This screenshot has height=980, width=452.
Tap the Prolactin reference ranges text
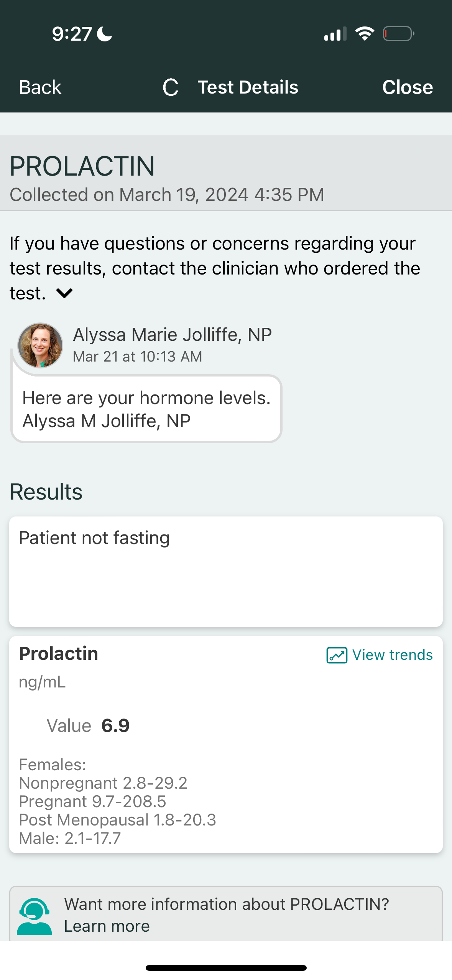(117, 801)
